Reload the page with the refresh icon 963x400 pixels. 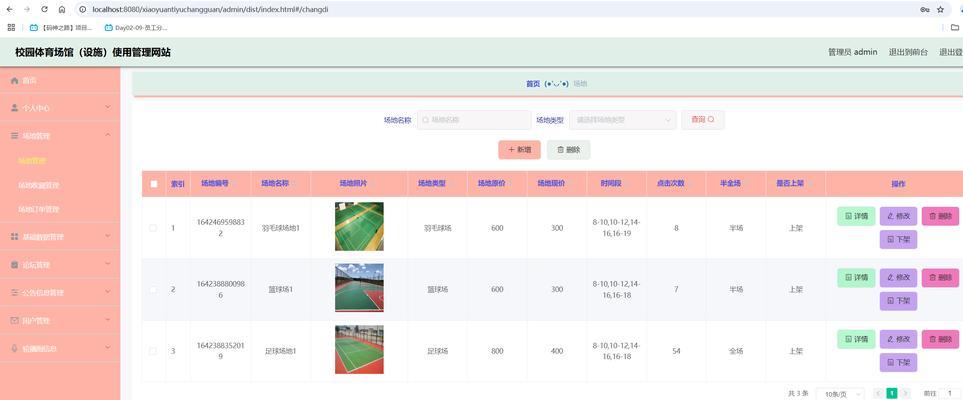pos(44,10)
